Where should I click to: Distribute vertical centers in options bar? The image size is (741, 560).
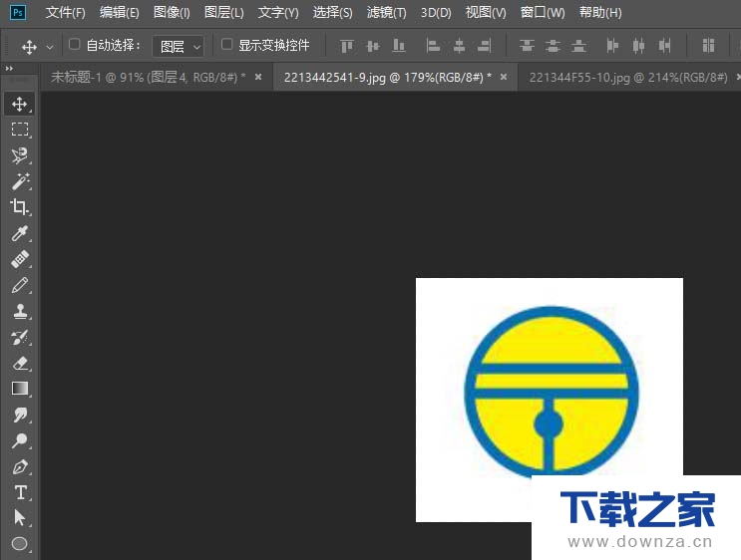(x=553, y=46)
